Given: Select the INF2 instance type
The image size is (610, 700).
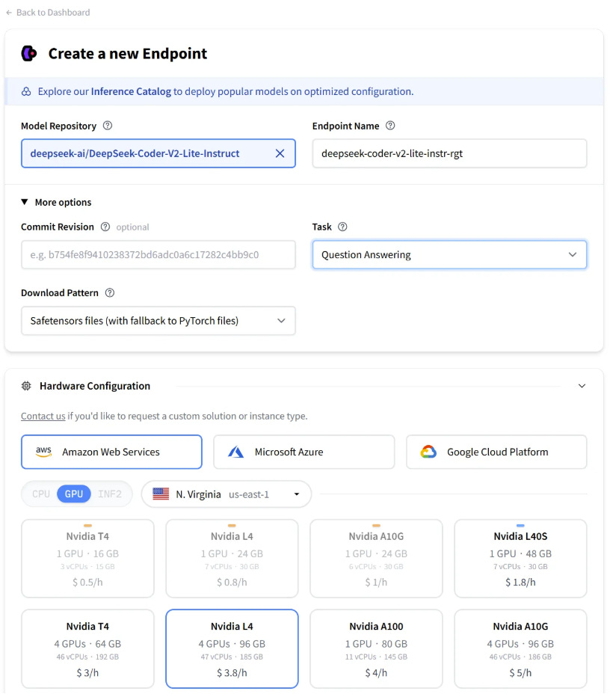Looking at the screenshot, I should click(x=110, y=494).
